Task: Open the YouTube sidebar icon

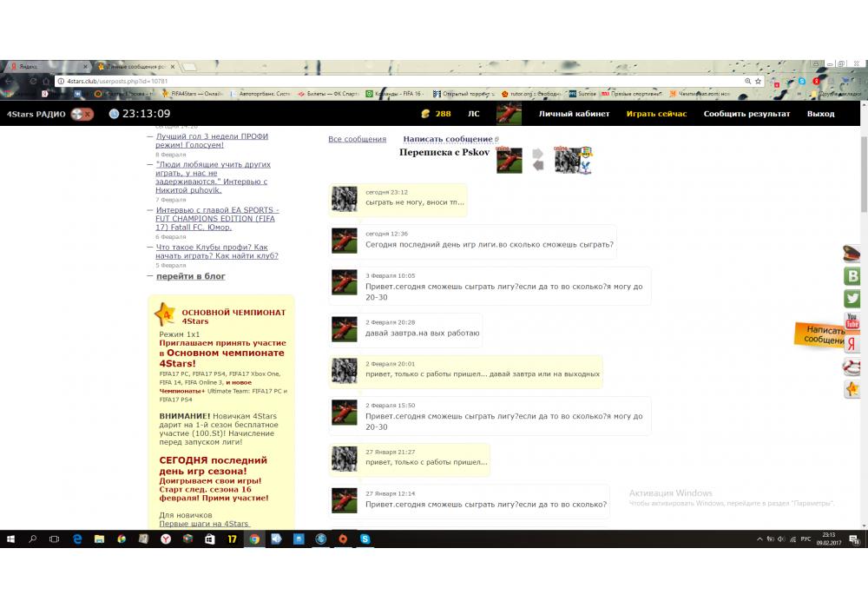Action: click(852, 321)
